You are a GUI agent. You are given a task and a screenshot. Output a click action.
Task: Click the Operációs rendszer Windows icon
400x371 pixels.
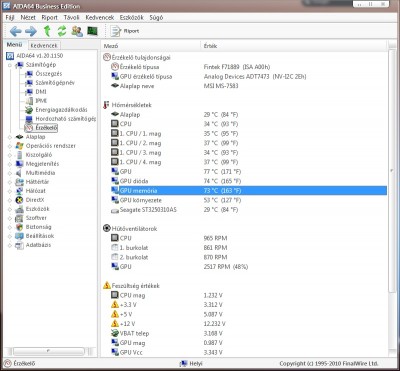pos(20,146)
